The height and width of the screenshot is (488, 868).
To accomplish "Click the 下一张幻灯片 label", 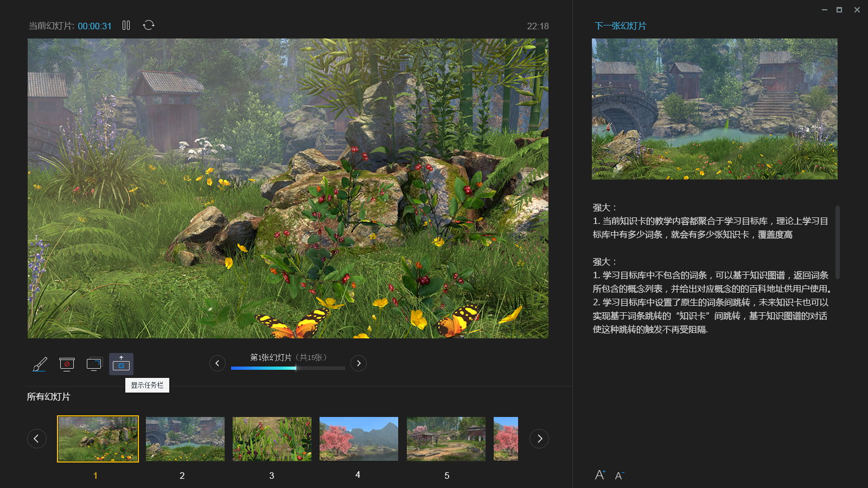I will click(x=621, y=26).
